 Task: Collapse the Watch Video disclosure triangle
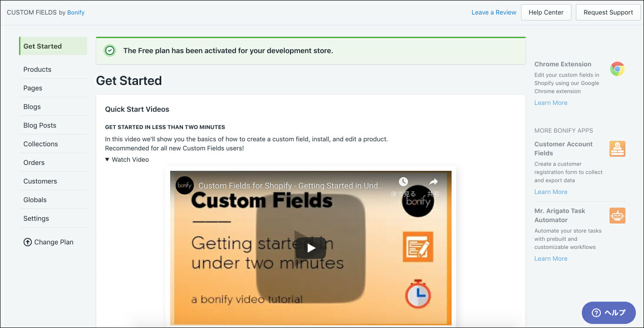pyautogui.click(x=107, y=159)
